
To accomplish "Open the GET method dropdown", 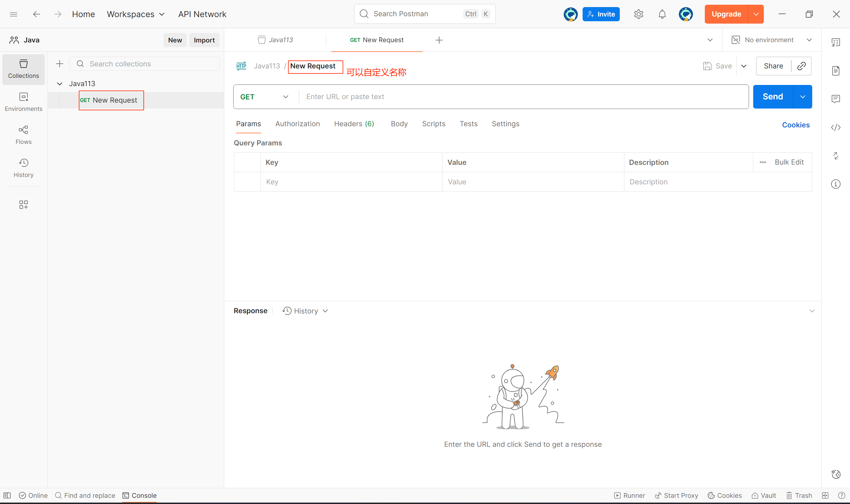I will pos(264,97).
